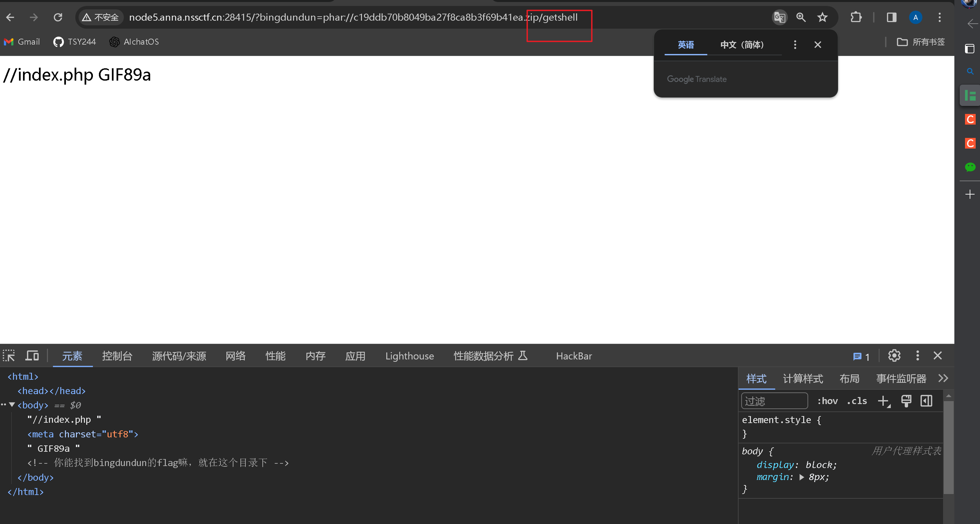The height and width of the screenshot is (524, 980).
Task: Select 中文（简体）translation tab
Action: coord(742,45)
